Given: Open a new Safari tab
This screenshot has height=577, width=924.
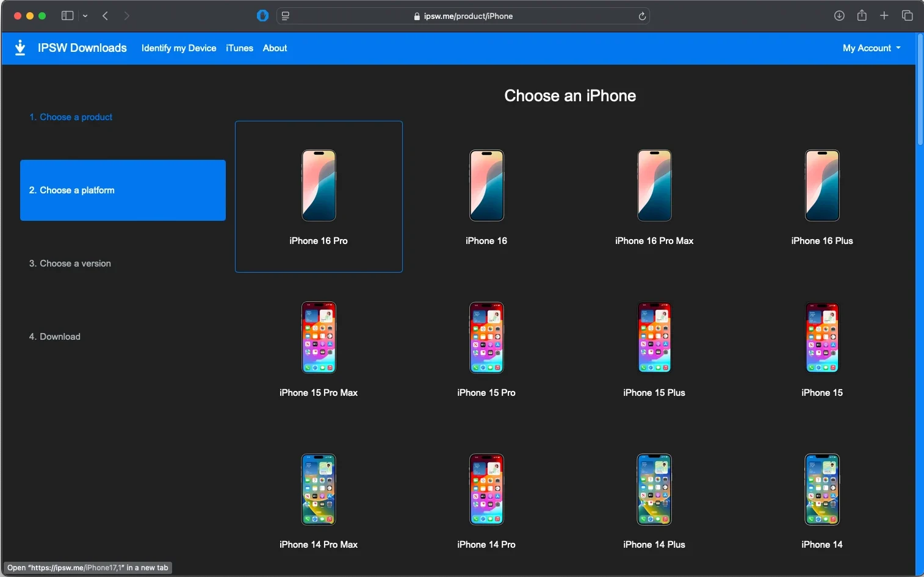Looking at the screenshot, I should coord(884,16).
